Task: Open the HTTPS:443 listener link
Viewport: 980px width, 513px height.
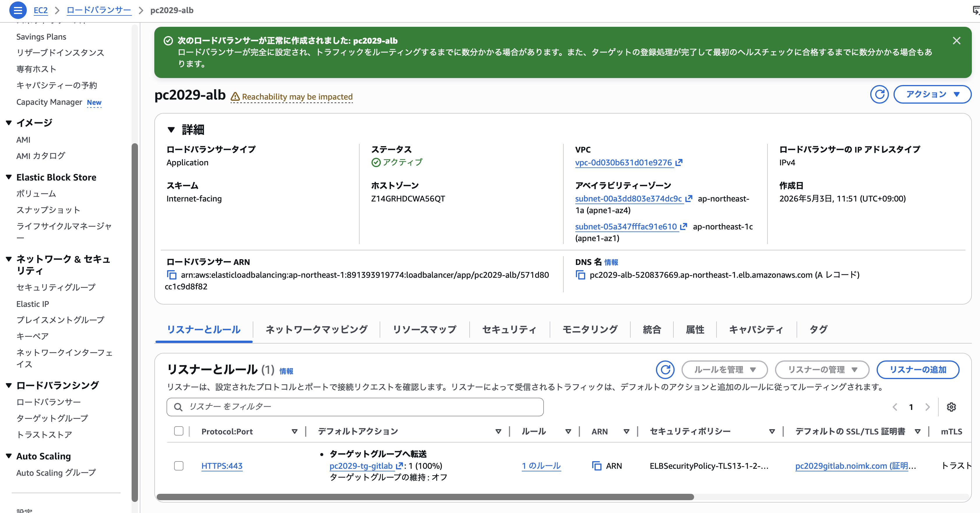Action: click(222, 466)
